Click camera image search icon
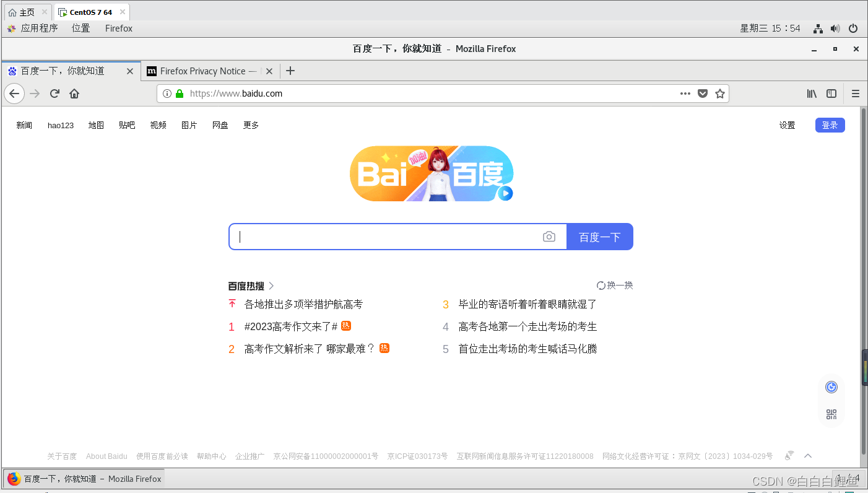Viewport: 868px width, 493px height. point(549,237)
